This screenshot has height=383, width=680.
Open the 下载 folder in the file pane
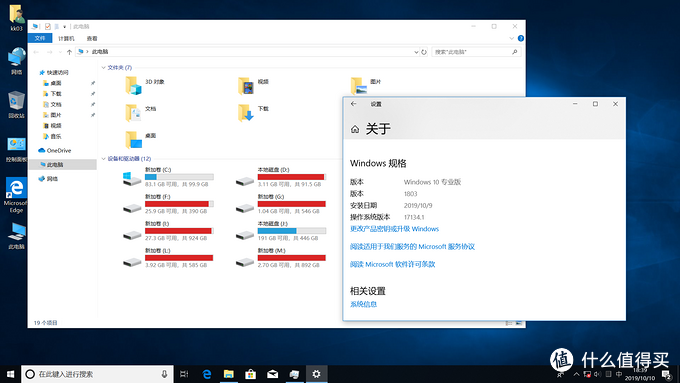point(253,112)
